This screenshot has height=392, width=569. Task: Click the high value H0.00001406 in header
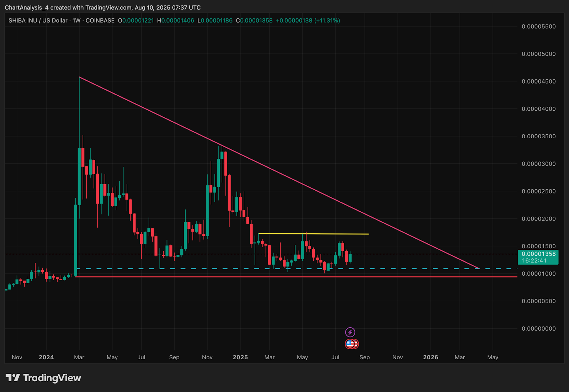(x=176, y=21)
